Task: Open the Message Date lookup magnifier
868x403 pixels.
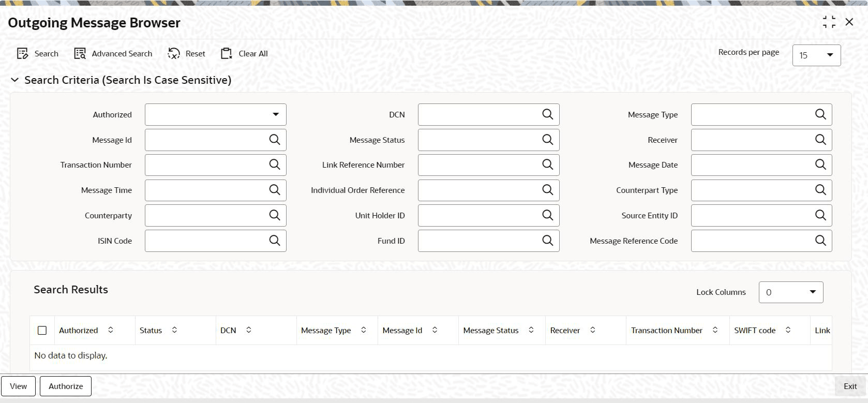Action: tap(820, 165)
